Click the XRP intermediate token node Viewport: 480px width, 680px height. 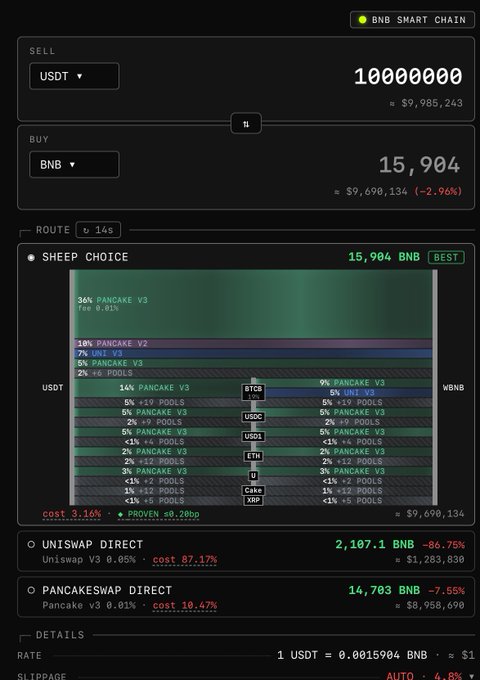253,500
